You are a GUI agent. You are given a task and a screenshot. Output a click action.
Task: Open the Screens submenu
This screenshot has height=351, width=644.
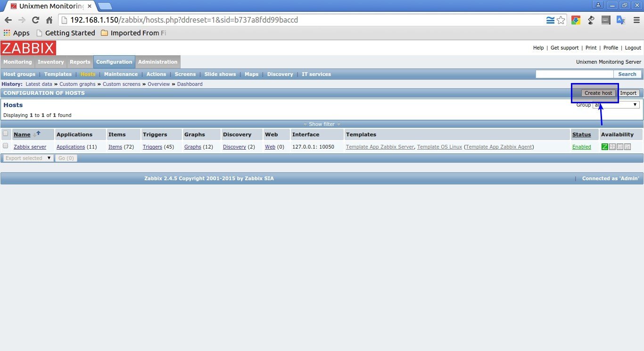[x=185, y=74]
